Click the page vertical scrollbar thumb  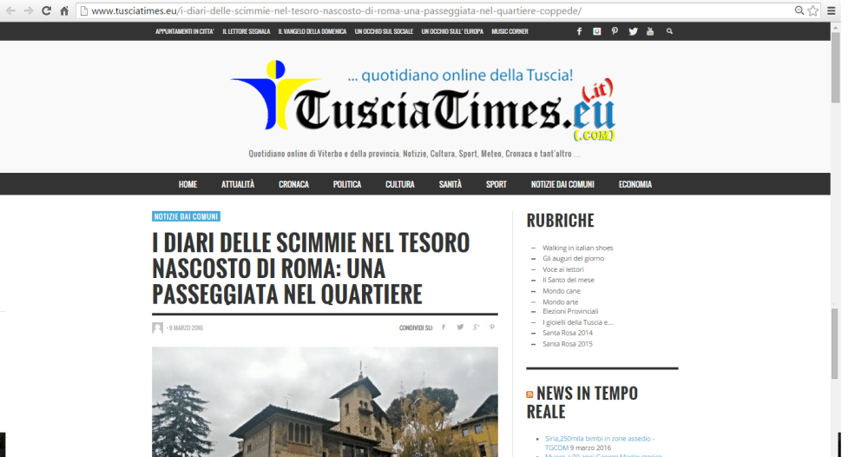[x=835, y=68]
